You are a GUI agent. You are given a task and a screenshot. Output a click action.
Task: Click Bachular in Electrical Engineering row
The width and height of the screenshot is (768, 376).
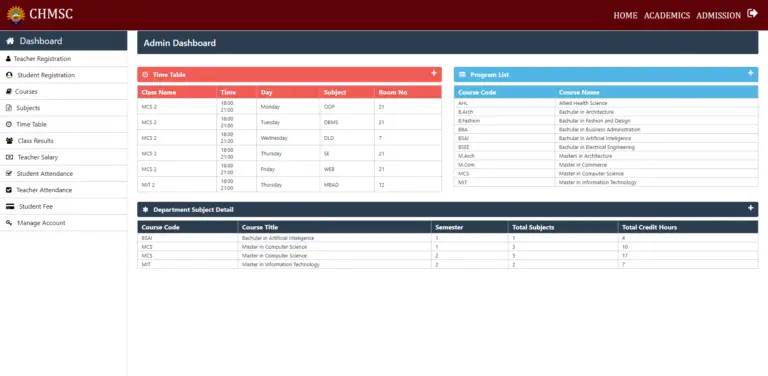pyautogui.click(x=606, y=147)
